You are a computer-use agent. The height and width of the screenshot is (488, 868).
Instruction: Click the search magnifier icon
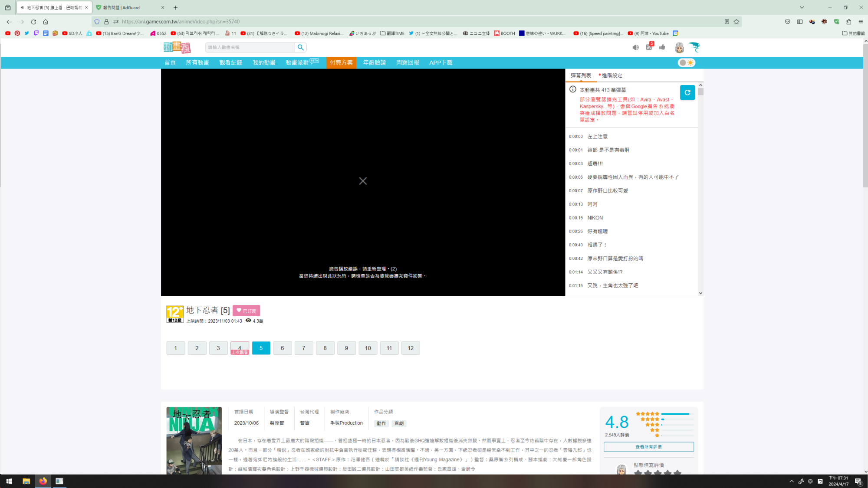click(x=300, y=47)
